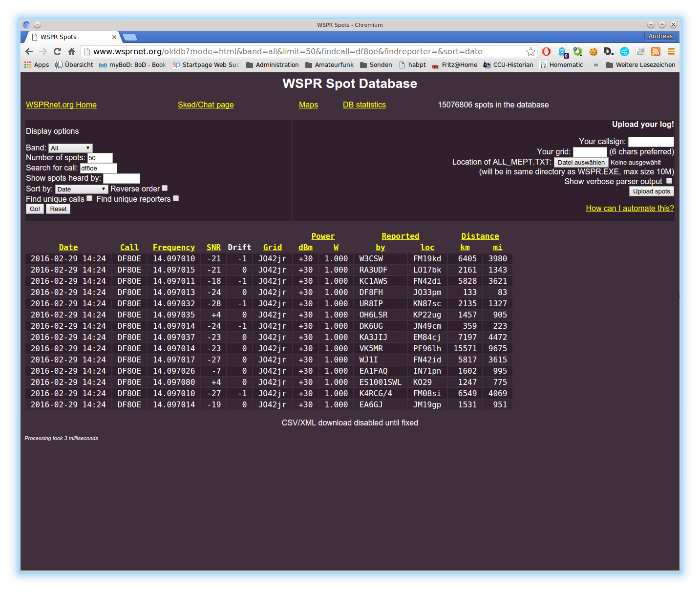Open the myBoD bookmark
This screenshot has height=592, width=700.
pyautogui.click(x=132, y=65)
